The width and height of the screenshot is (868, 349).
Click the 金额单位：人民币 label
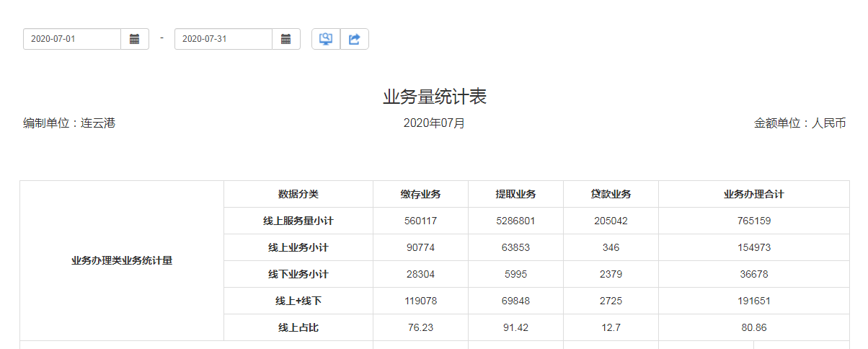tap(800, 123)
